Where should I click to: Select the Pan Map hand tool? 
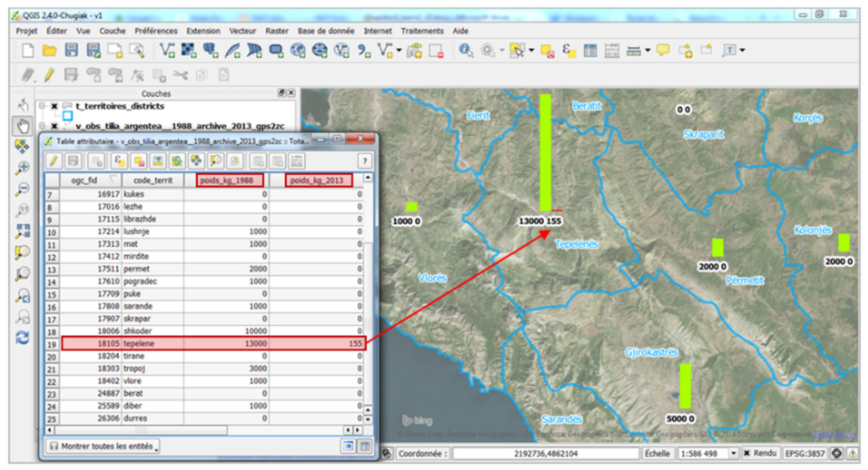[x=22, y=126]
